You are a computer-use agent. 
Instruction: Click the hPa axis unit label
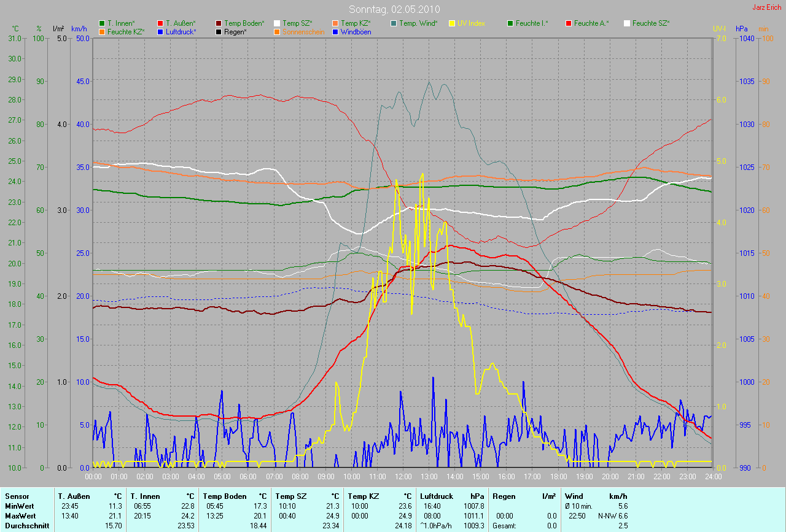coord(742,28)
